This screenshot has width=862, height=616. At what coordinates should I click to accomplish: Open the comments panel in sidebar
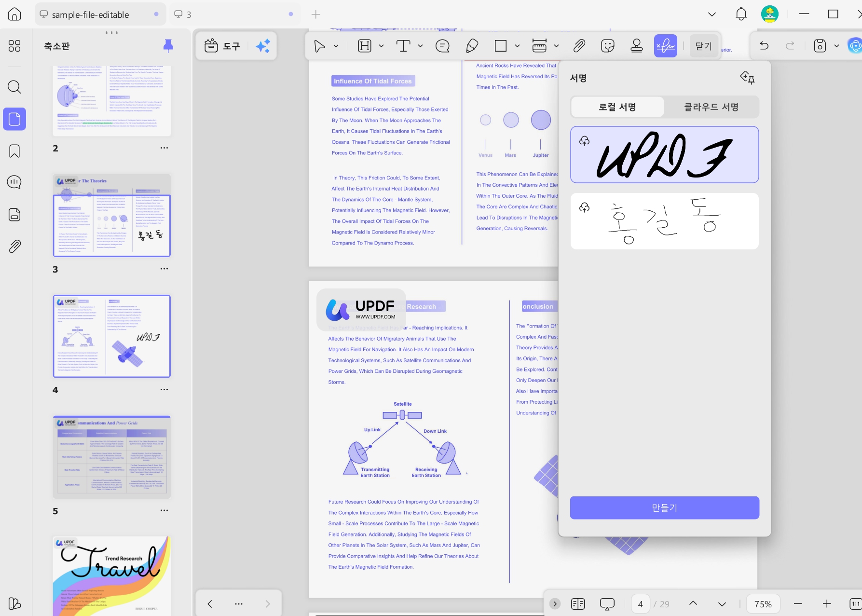[x=14, y=182]
